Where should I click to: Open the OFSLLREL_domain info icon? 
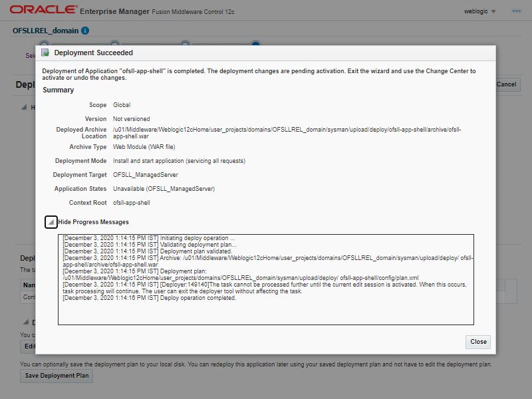point(85,31)
